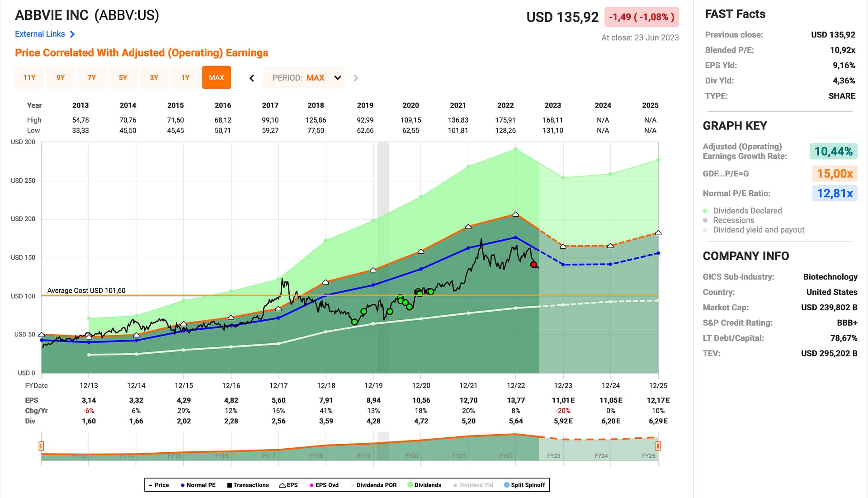Viewport: 868px width, 498px height.
Task: Click the USD 135,92 current price
Action: pos(562,17)
